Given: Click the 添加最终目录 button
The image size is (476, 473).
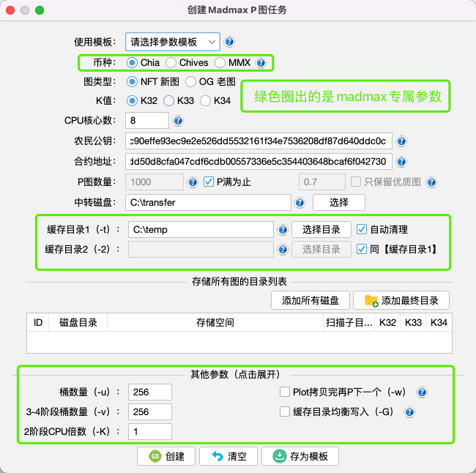Looking at the screenshot, I should (x=401, y=300).
